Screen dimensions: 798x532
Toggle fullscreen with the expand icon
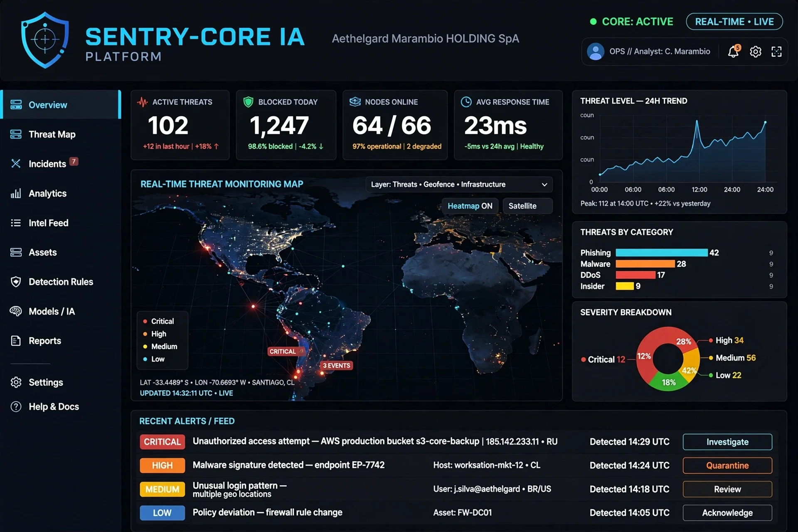coord(776,52)
